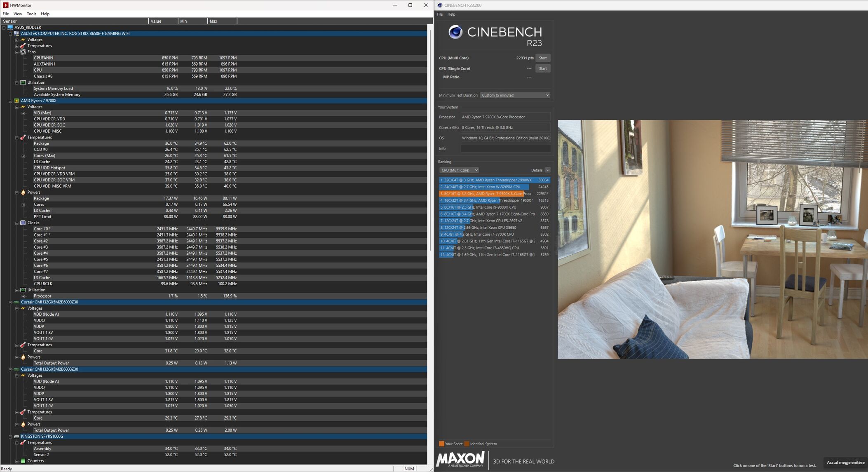Open Cinebench File menu

[x=440, y=14]
